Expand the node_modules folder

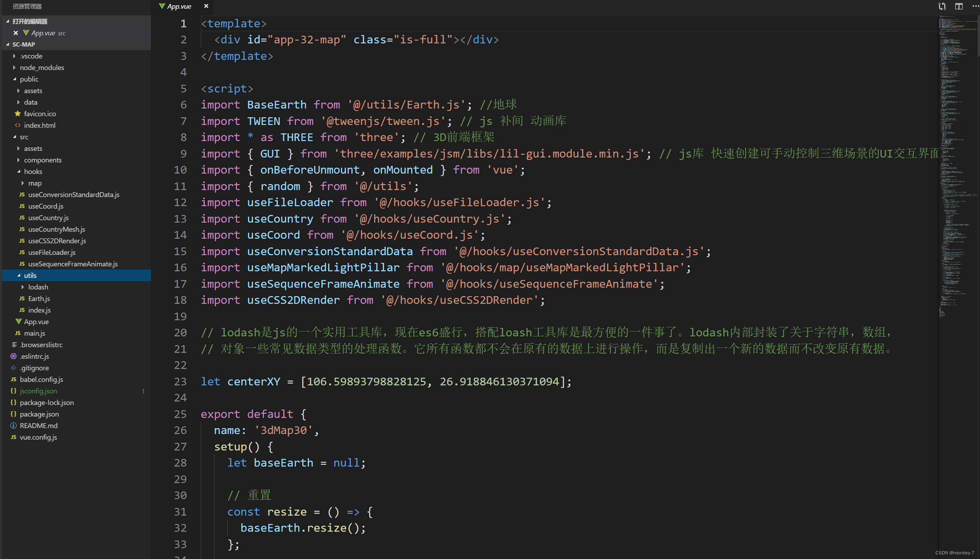coord(14,68)
